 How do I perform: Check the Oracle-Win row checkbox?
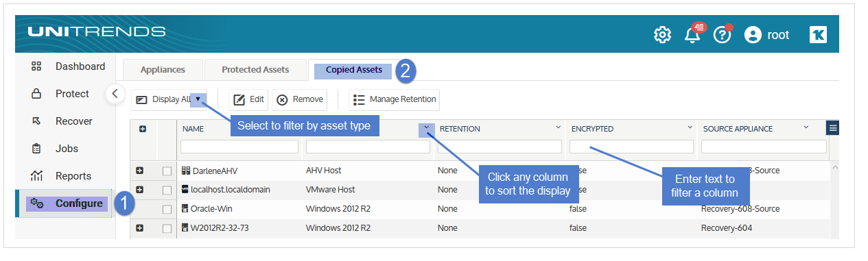167,209
